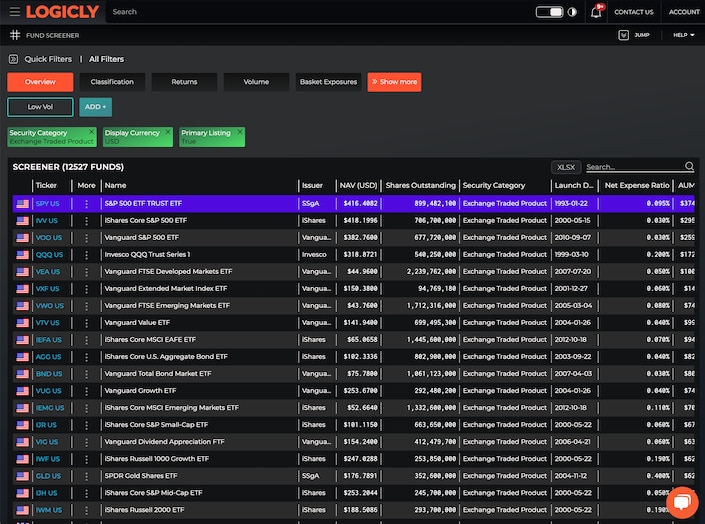Export screener to XLSX
Screen dimensions: 705x524
coord(566,167)
